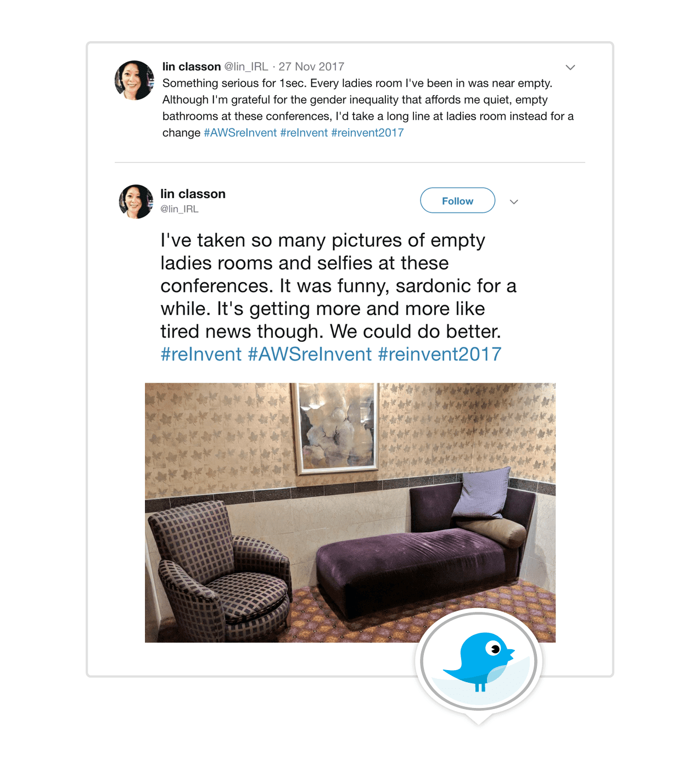Screen dimensions: 700x776
Task: Click the tweet text beginning "Something serious for 1sec"
Action: click(368, 108)
